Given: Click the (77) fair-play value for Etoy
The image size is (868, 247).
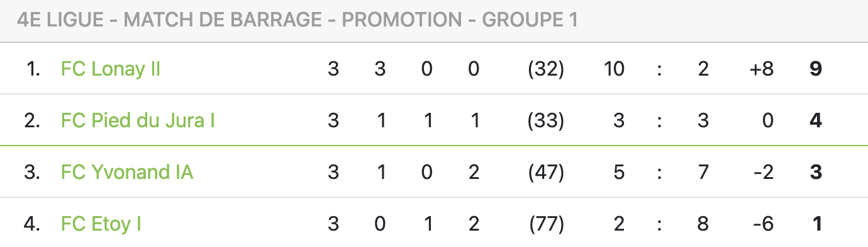Looking at the screenshot, I should tap(546, 224).
